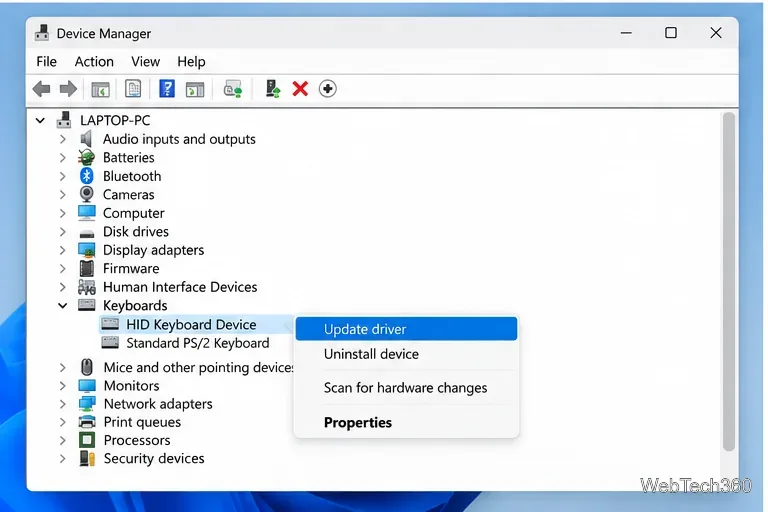This screenshot has height=512, width=768.
Task: Expand the Batteries category
Action: point(63,158)
